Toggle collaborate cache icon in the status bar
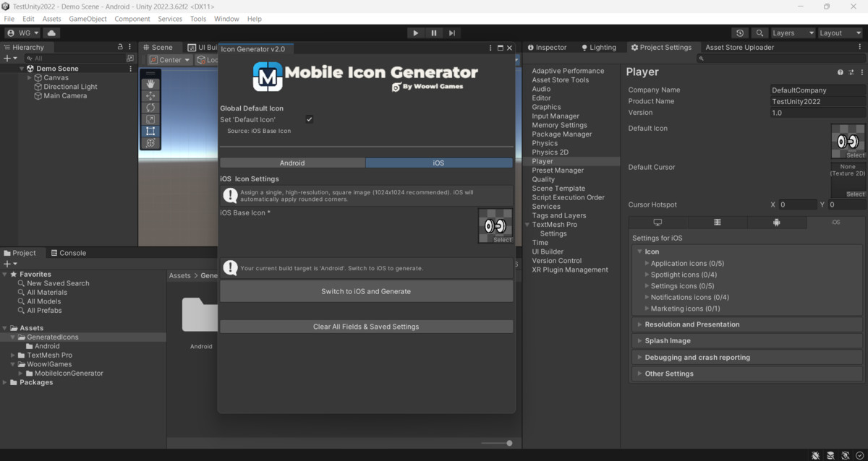The height and width of the screenshot is (461, 868). (830, 455)
